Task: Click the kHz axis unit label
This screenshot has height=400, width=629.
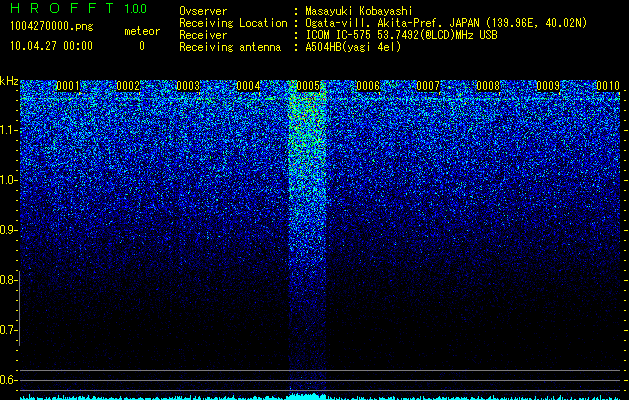Action: click(x=9, y=81)
